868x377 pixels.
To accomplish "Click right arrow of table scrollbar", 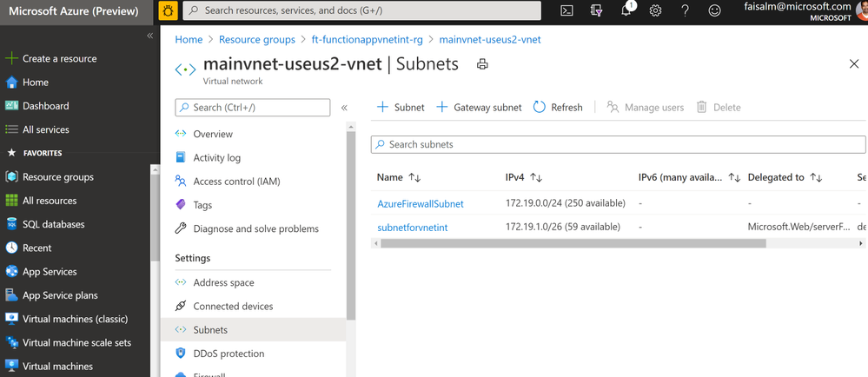I will pos(861,243).
